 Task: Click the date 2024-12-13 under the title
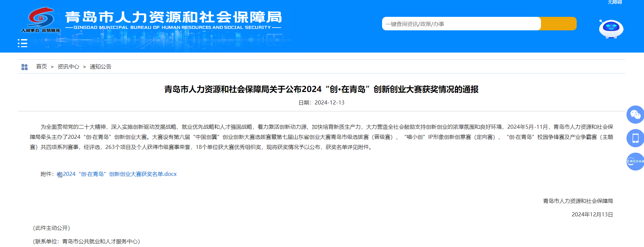coord(321,103)
